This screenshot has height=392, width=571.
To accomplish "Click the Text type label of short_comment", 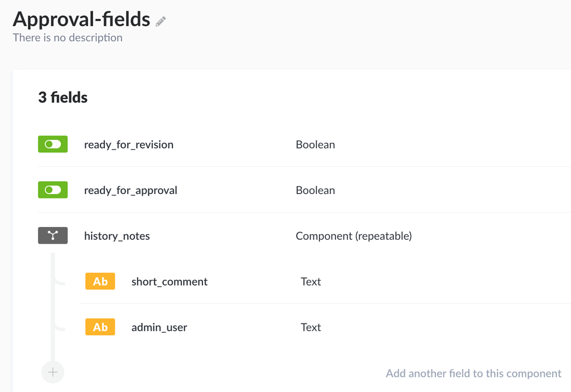I will tap(311, 281).
